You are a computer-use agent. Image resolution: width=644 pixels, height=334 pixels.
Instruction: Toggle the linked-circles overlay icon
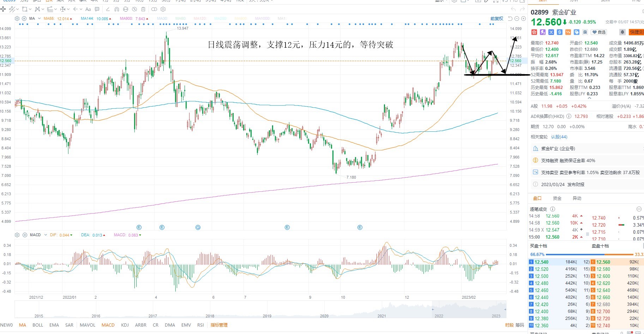(154, 9)
